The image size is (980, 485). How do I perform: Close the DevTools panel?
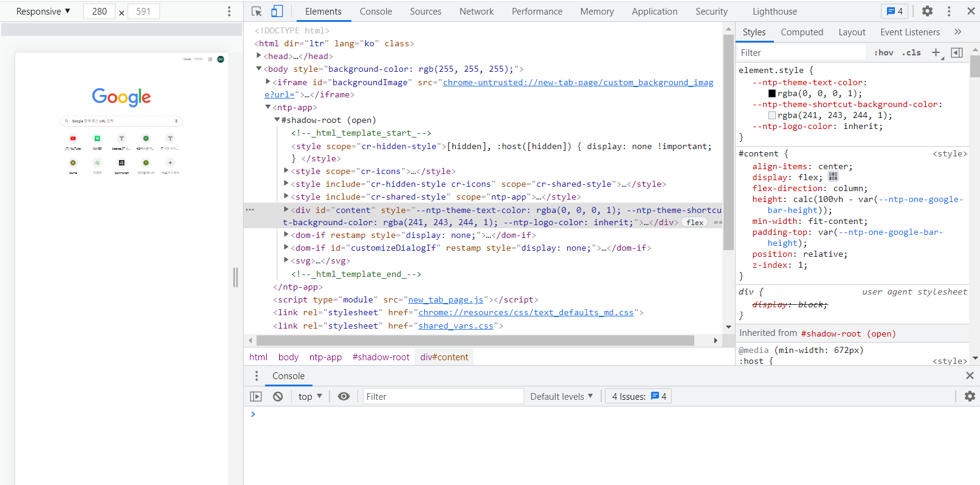pyautogui.click(x=971, y=11)
